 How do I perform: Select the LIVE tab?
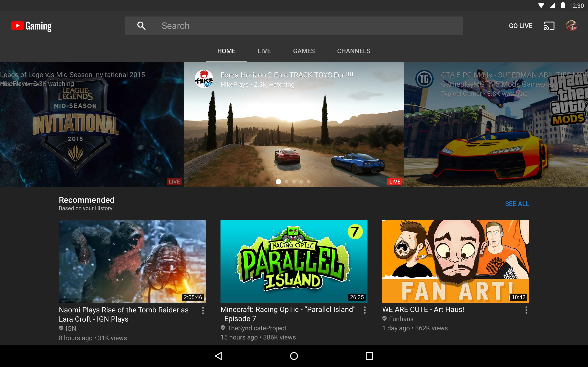(264, 51)
